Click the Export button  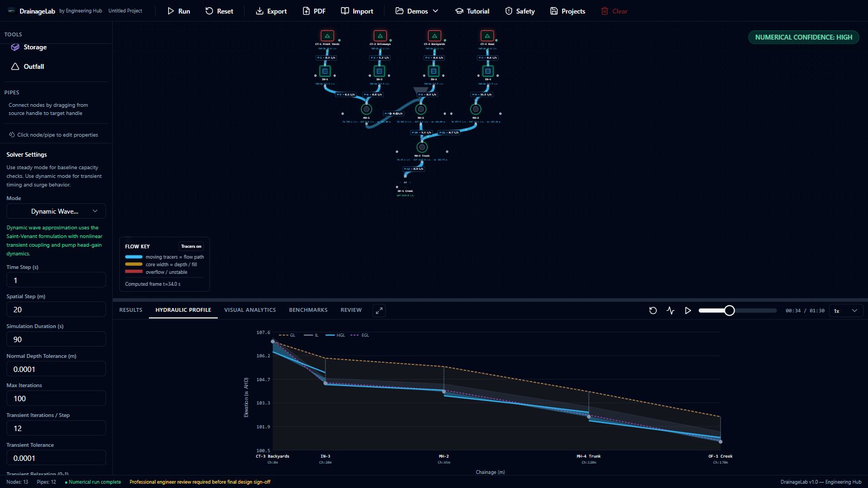coord(271,11)
